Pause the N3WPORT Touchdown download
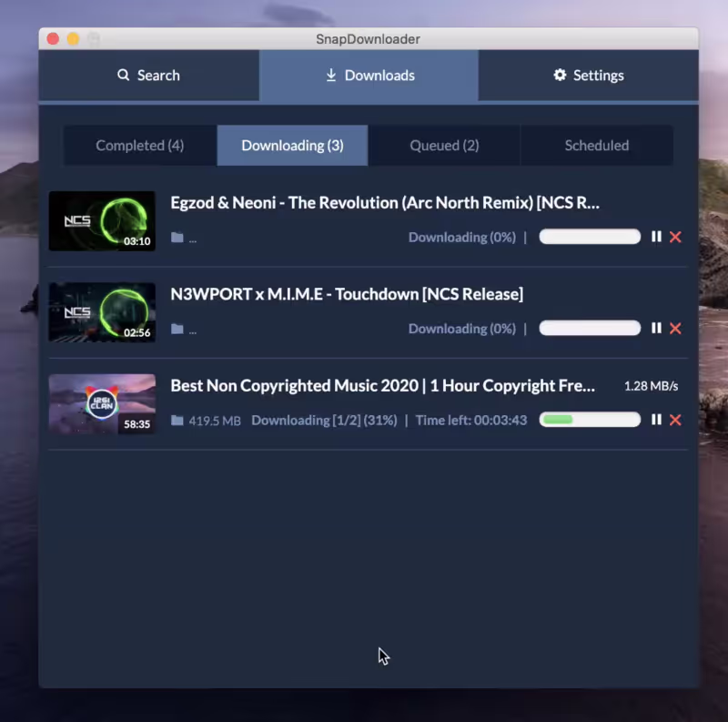The image size is (728, 722). [656, 328]
